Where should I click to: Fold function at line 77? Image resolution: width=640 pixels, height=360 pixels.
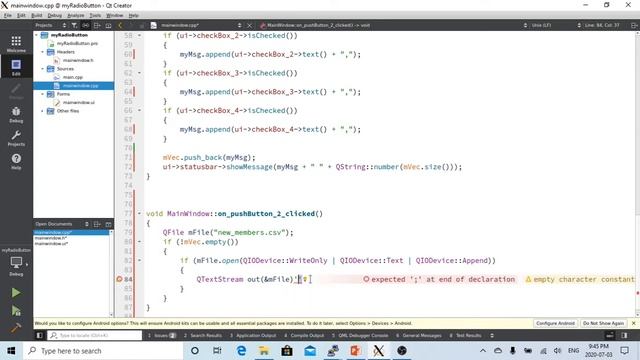[x=139, y=213]
